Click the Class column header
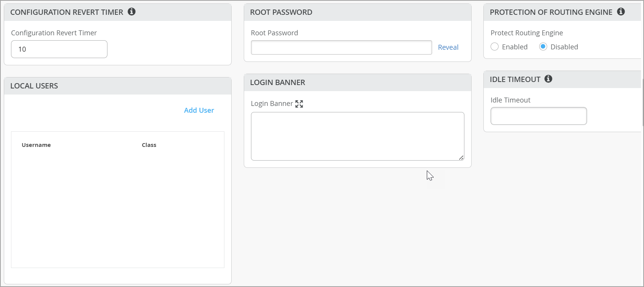The height and width of the screenshot is (287, 644). [x=149, y=145]
